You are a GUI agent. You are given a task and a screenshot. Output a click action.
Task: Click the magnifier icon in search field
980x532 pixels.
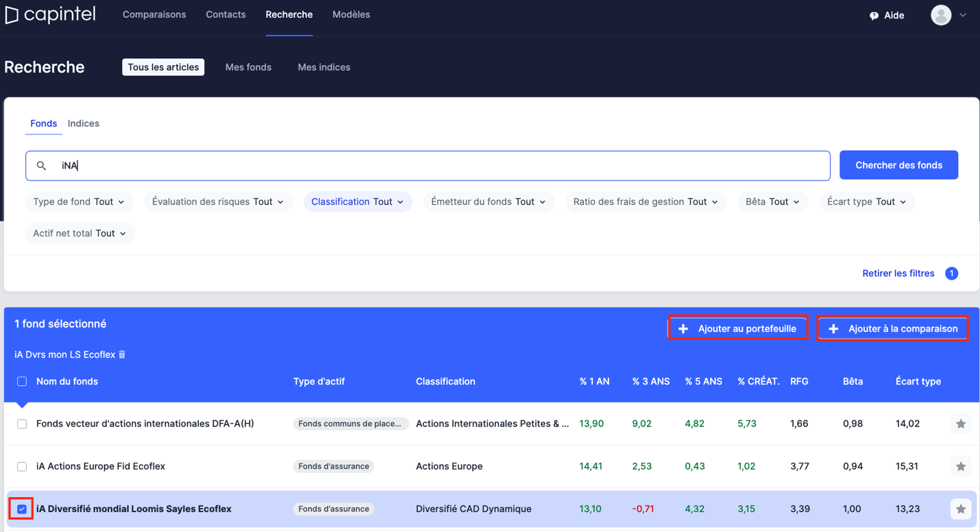tap(41, 166)
